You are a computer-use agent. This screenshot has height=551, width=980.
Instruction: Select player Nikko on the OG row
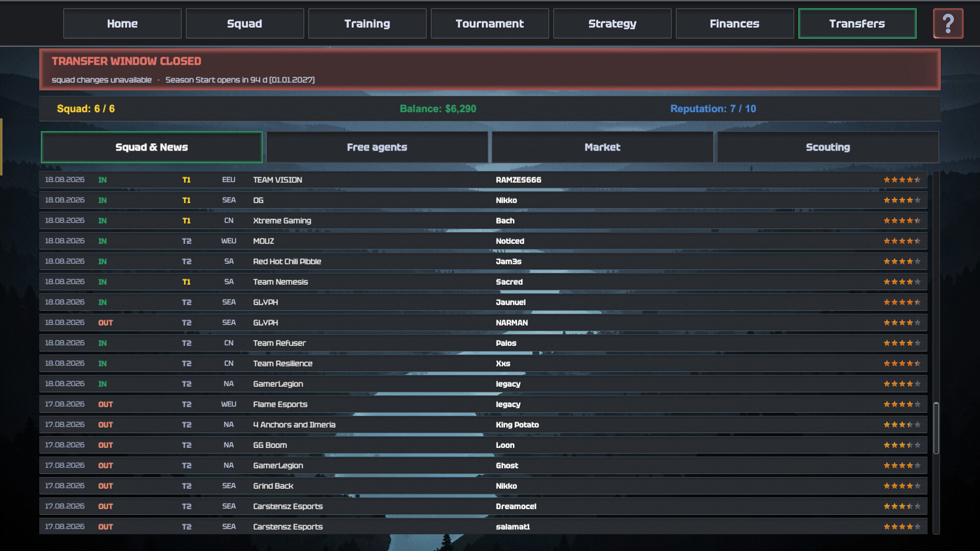click(x=506, y=200)
